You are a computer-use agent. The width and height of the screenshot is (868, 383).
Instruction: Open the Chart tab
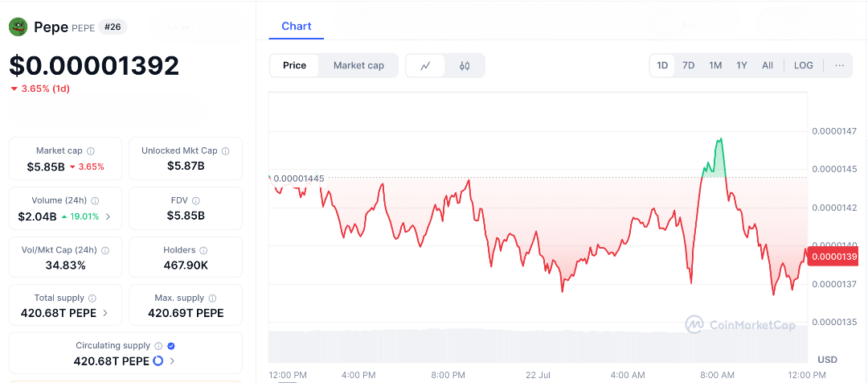pyautogui.click(x=297, y=27)
